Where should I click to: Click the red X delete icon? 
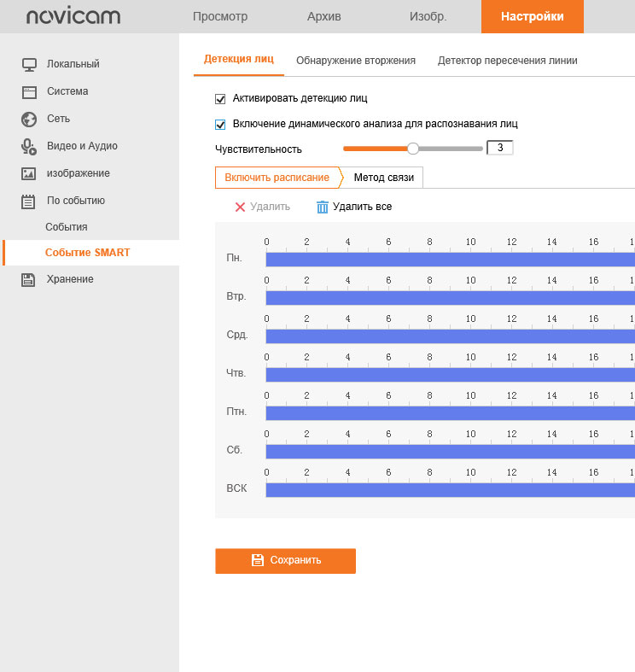point(240,207)
